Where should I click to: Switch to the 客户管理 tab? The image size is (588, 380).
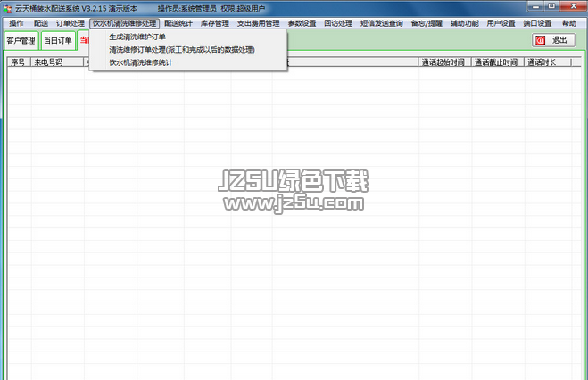pyautogui.click(x=21, y=40)
